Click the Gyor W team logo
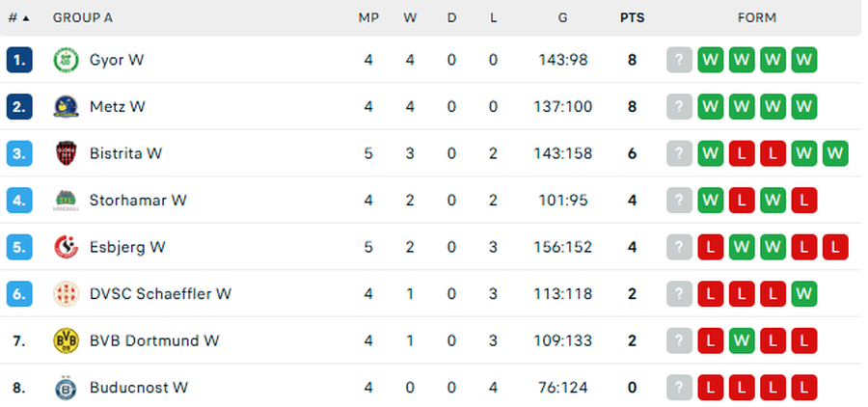 [66, 60]
